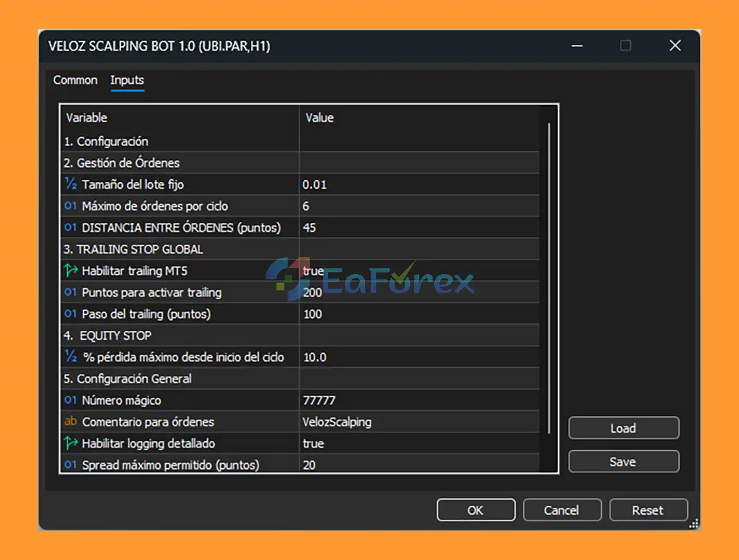Select the 3. TRAILING STOP GLOBAL section row
This screenshot has width=739, height=560.
coord(133,249)
